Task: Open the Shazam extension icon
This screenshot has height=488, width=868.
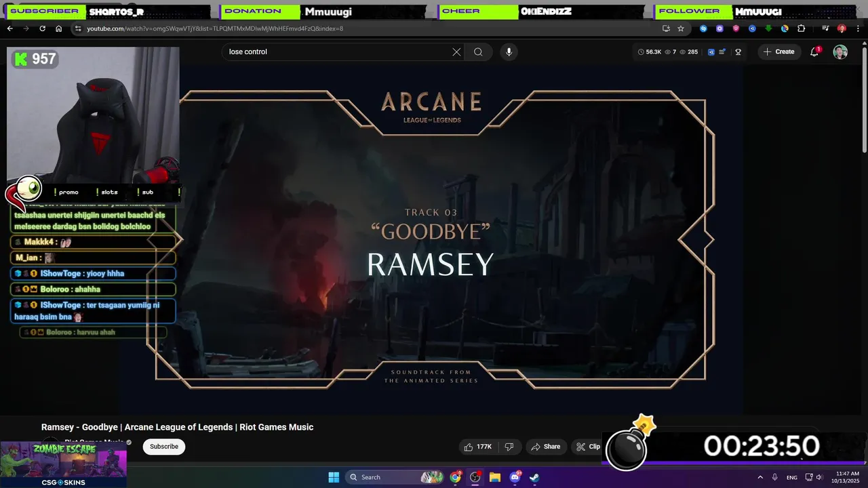Action: 703,28
